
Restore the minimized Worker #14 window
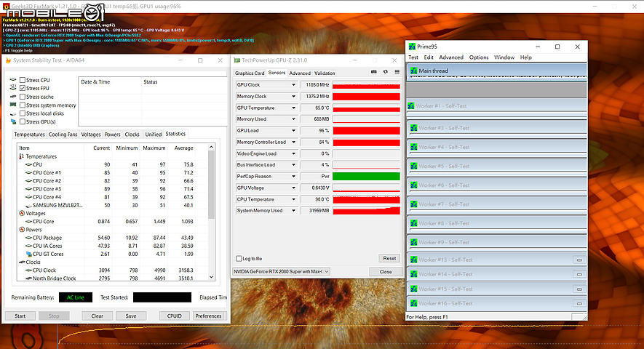(579, 274)
